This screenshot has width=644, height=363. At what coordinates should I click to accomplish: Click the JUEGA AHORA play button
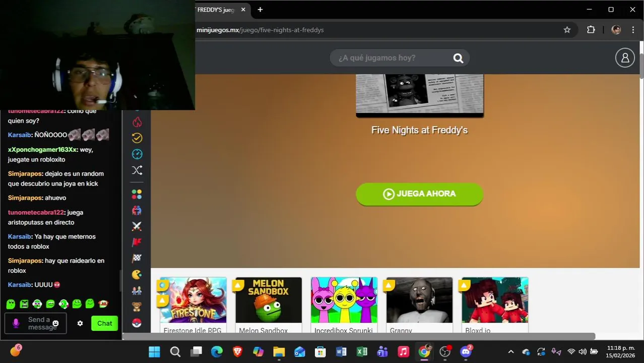(419, 194)
